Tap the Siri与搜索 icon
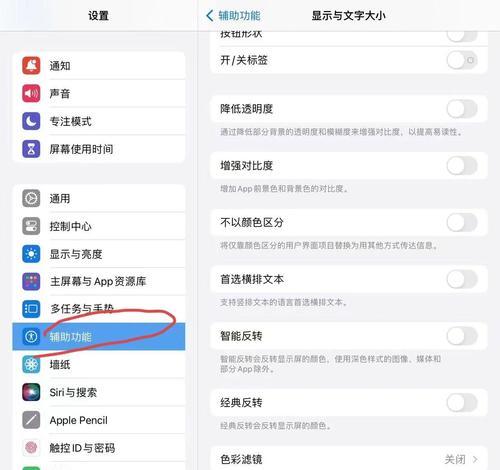 coord(31,392)
